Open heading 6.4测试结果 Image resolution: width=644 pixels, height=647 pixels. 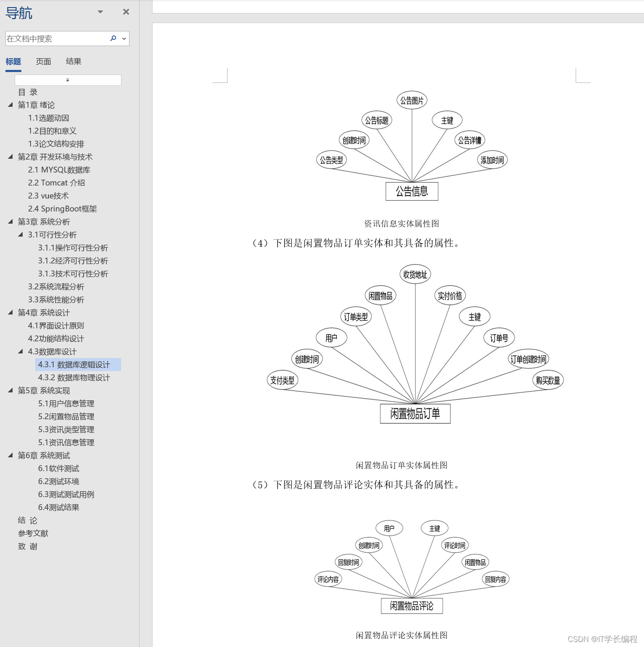pos(59,508)
